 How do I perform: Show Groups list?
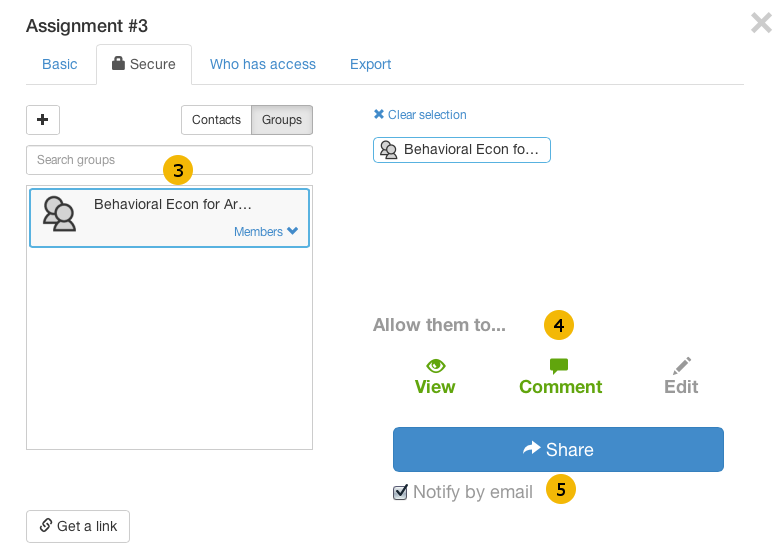(282, 120)
